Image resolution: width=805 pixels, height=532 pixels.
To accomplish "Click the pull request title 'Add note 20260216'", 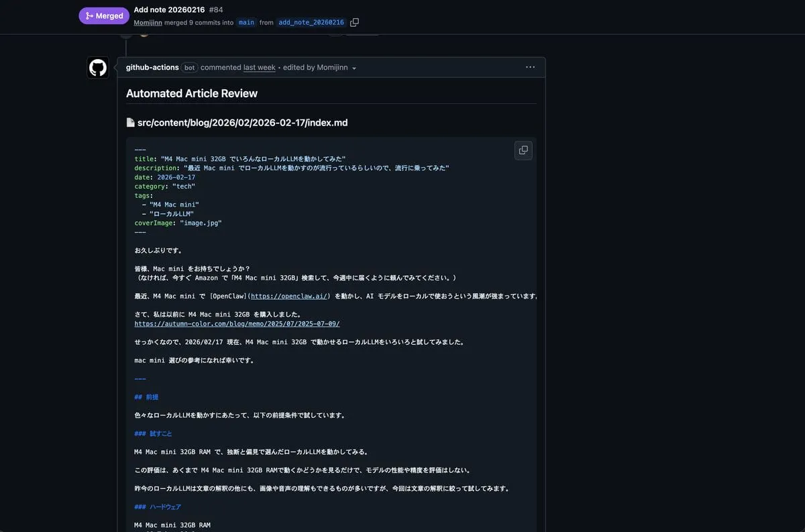I will [x=169, y=9].
